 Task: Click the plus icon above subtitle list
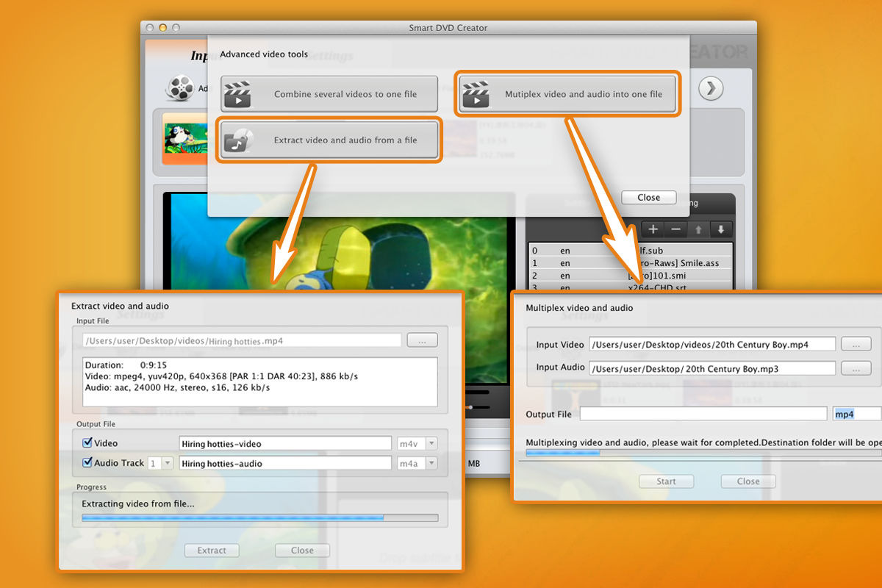tap(653, 229)
